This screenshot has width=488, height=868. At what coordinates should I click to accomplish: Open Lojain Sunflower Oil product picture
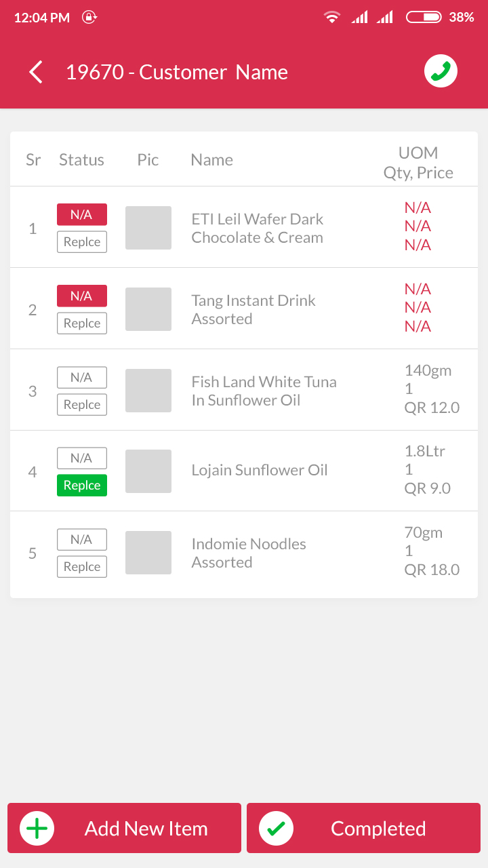[148, 471]
